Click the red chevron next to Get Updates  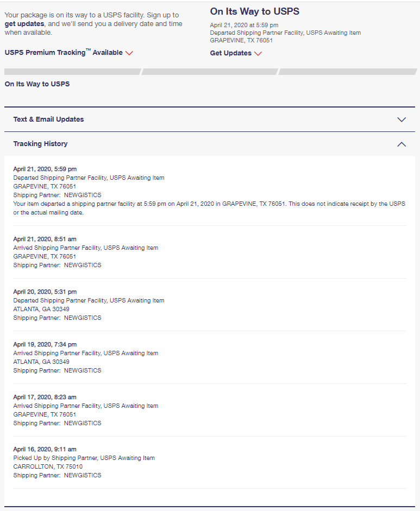click(258, 53)
